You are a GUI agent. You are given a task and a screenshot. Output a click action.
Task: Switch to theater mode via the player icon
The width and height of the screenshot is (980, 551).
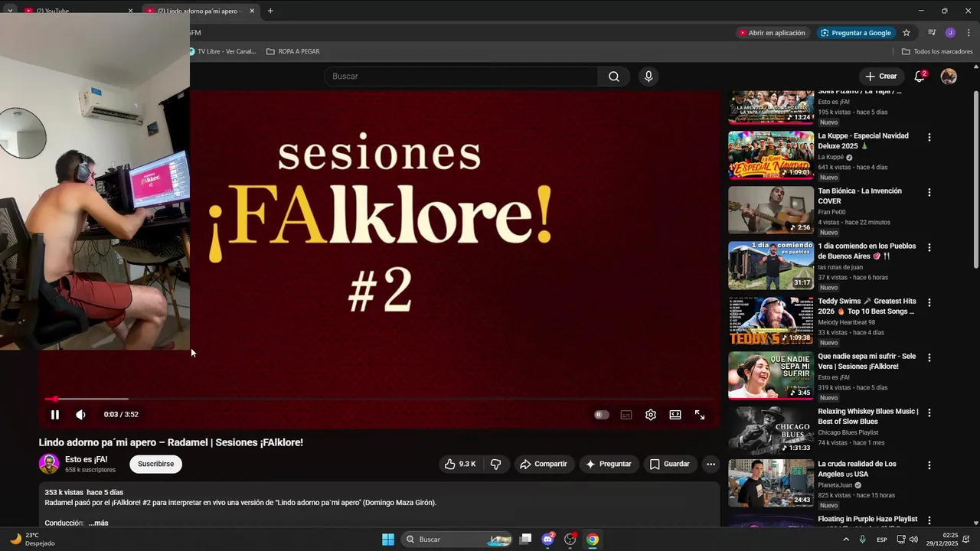(675, 415)
